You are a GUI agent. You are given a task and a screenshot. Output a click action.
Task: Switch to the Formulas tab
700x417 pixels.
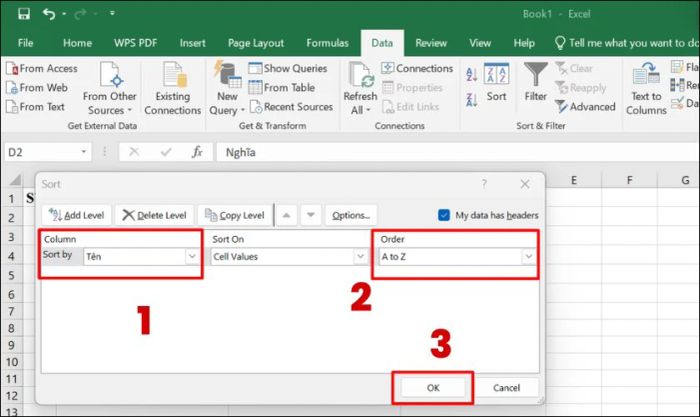[x=327, y=43]
